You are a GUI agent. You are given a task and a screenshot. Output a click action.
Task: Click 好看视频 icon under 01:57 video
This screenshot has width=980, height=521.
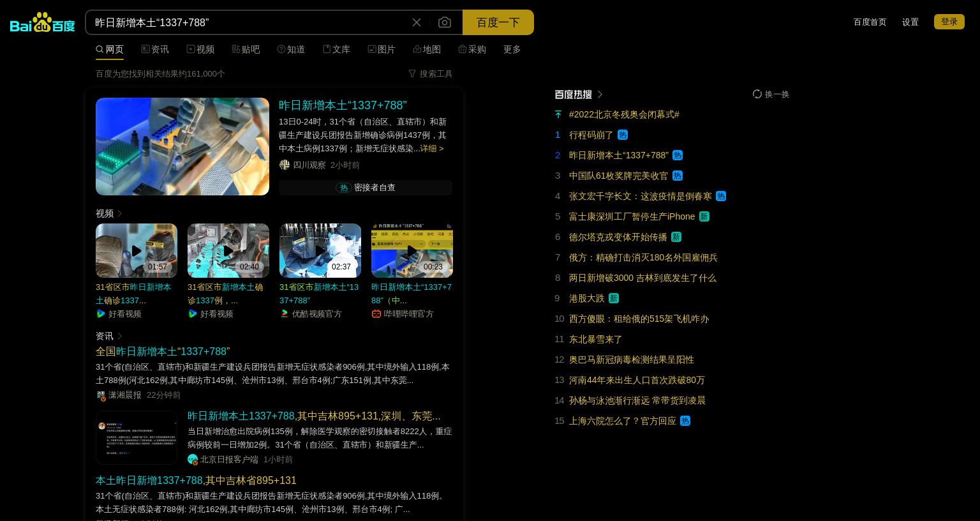101,313
